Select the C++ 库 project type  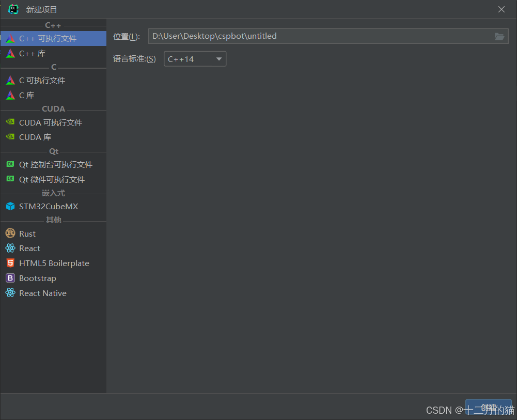[53, 53]
